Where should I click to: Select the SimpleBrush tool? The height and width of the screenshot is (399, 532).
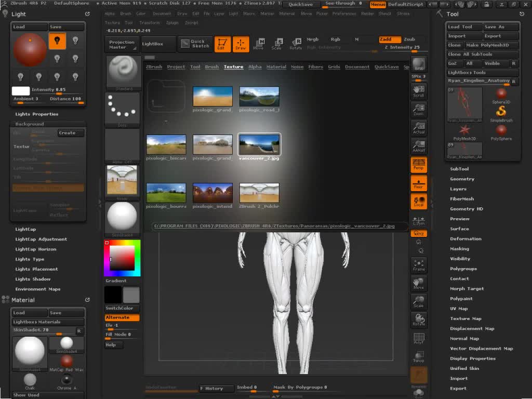pos(501,114)
